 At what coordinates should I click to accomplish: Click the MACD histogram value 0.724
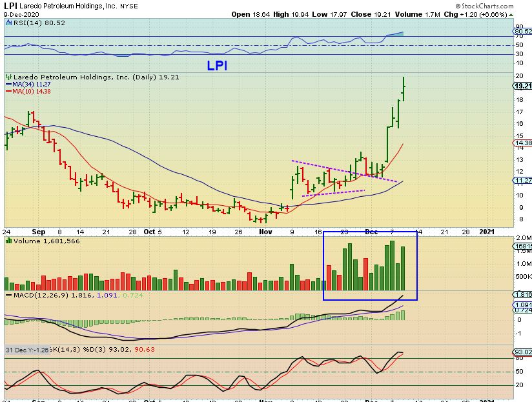[132, 296]
